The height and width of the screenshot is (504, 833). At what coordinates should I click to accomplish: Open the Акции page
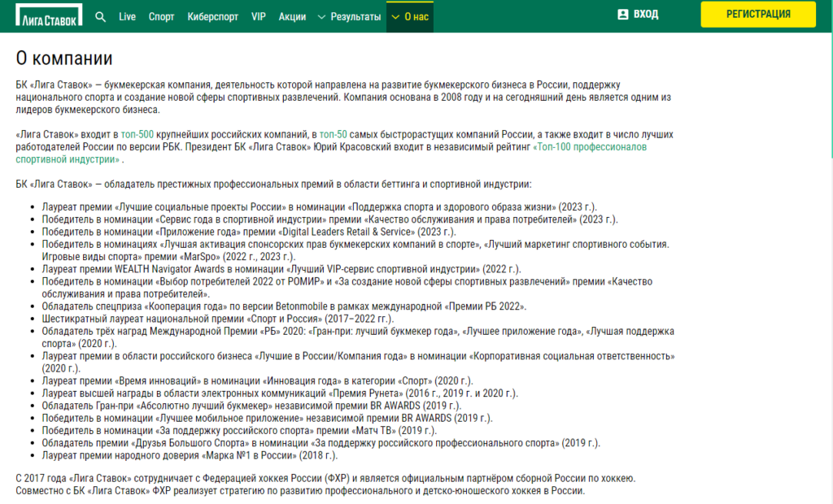[292, 17]
